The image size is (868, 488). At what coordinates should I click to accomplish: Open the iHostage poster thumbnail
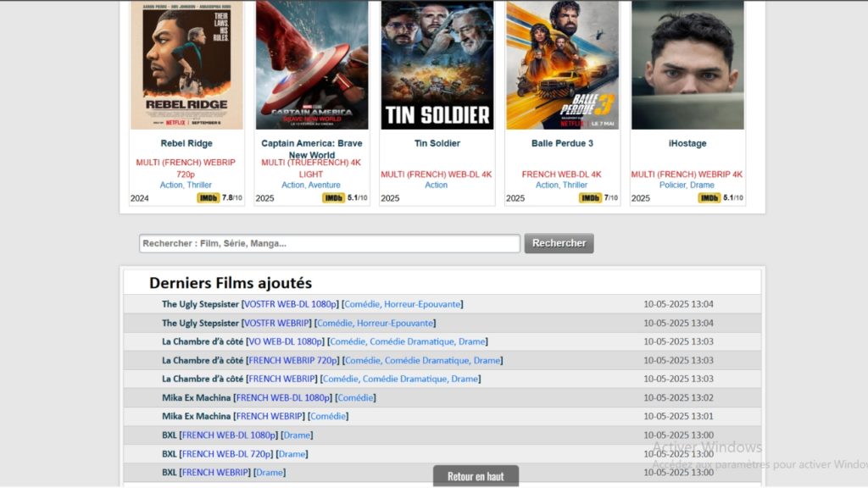coord(687,65)
